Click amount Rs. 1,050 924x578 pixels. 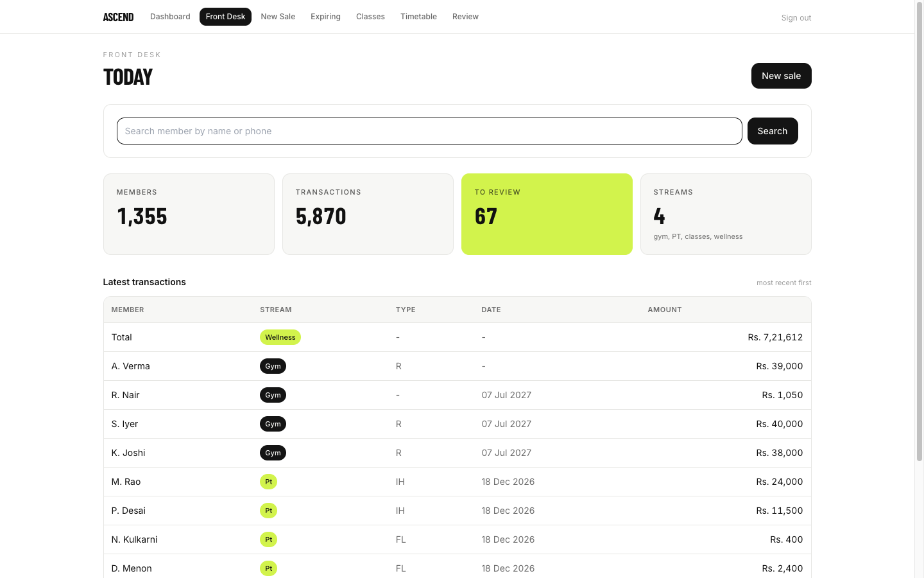click(782, 395)
